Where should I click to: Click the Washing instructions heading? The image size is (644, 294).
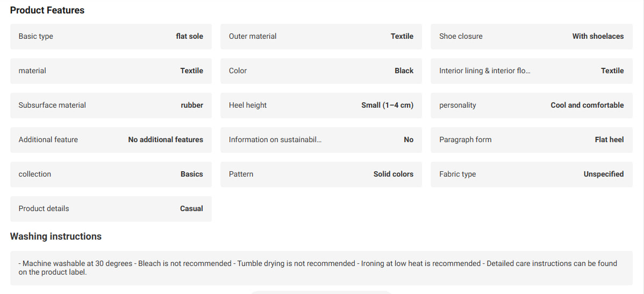click(x=56, y=237)
